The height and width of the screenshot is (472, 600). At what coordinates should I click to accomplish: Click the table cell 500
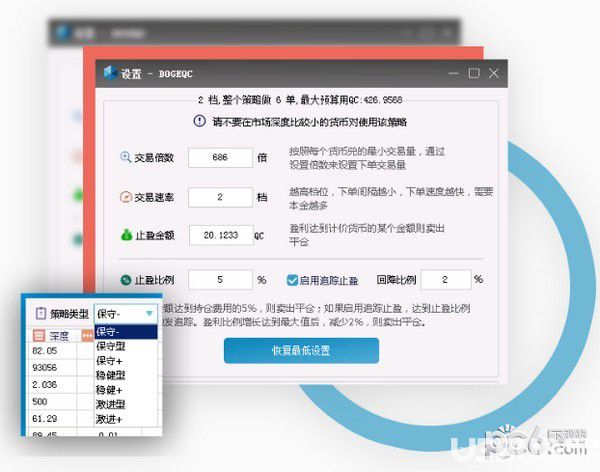point(52,402)
